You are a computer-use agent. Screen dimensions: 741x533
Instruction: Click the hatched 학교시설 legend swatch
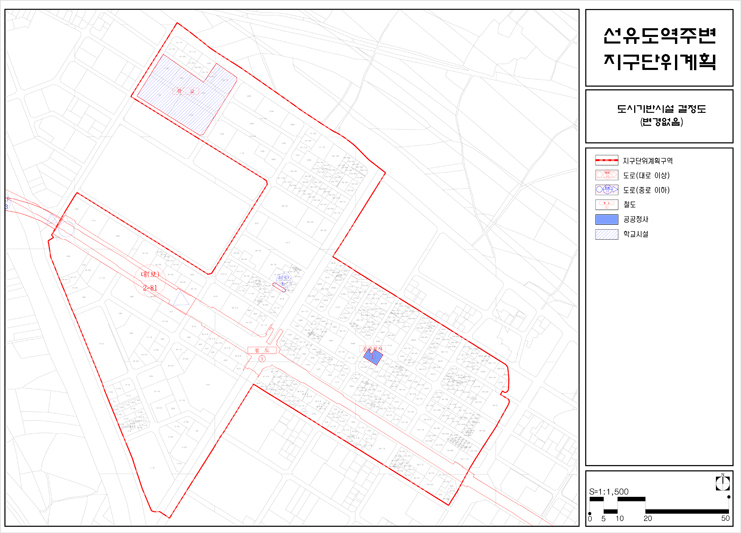point(607,234)
